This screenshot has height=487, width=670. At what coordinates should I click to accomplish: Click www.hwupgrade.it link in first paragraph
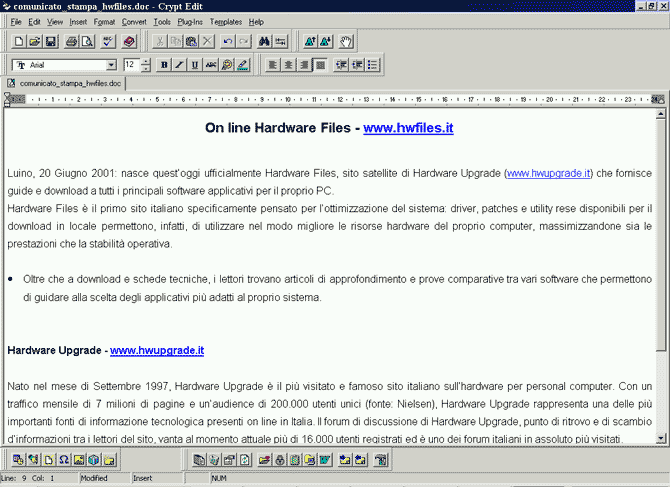548,173
